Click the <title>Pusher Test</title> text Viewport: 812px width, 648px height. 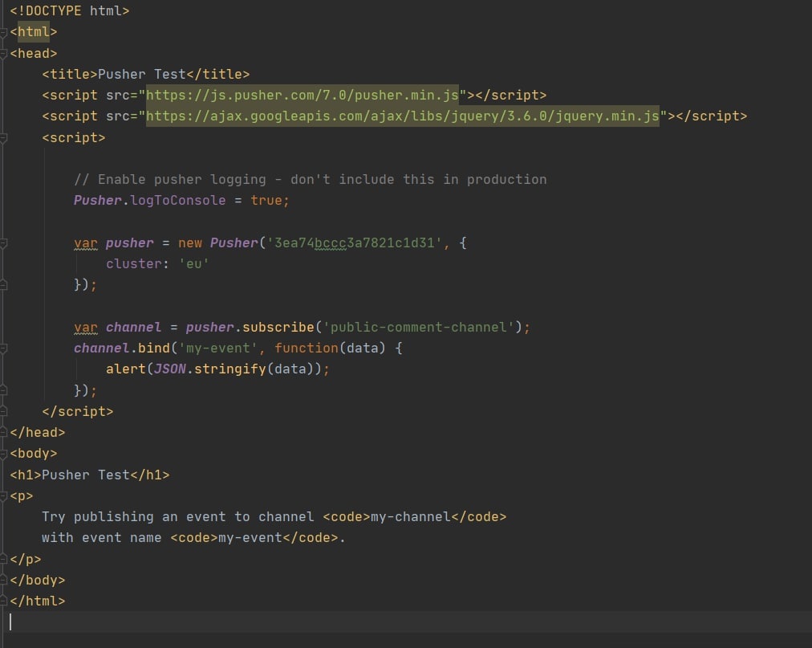[x=145, y=74]
